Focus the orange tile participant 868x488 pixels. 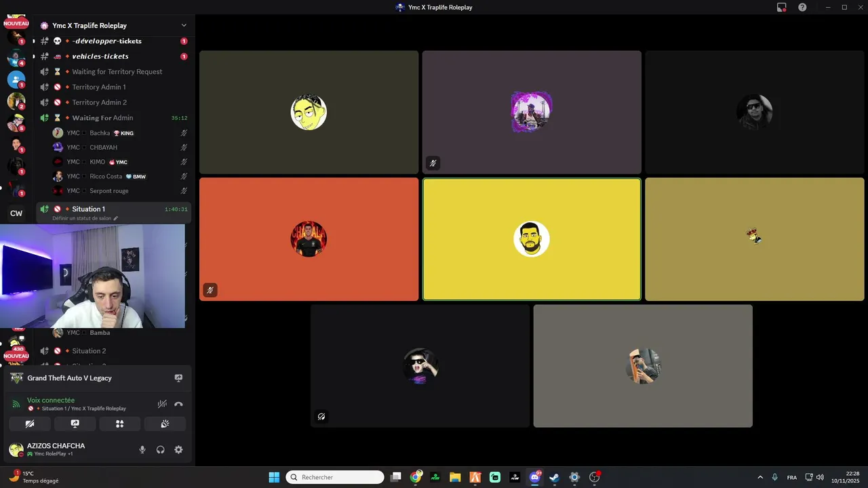[x=309, y=239]
